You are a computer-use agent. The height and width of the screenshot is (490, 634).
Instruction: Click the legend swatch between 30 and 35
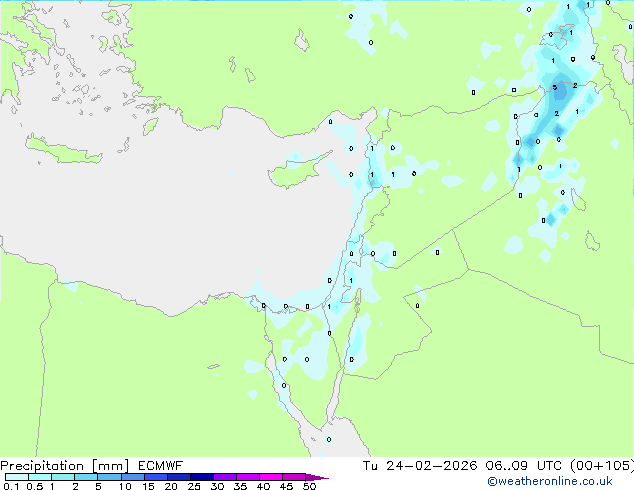[x=224, y=477]
